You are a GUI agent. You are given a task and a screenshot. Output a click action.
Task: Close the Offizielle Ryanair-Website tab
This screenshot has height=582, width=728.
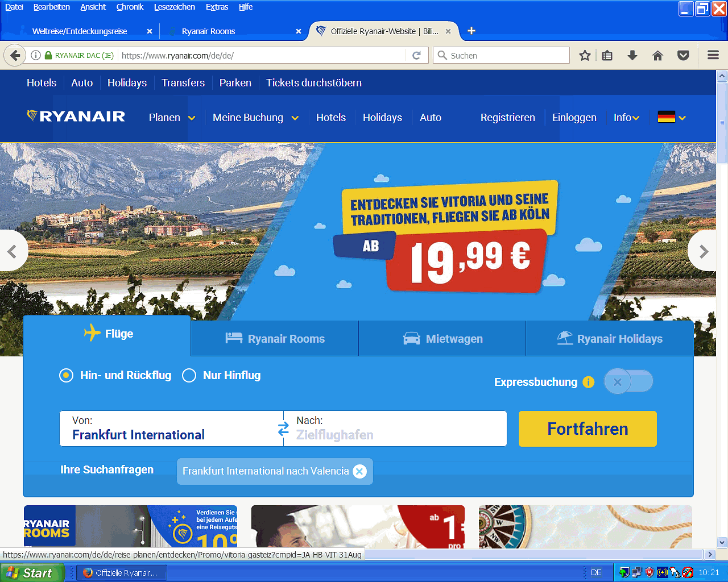(448, 31)
